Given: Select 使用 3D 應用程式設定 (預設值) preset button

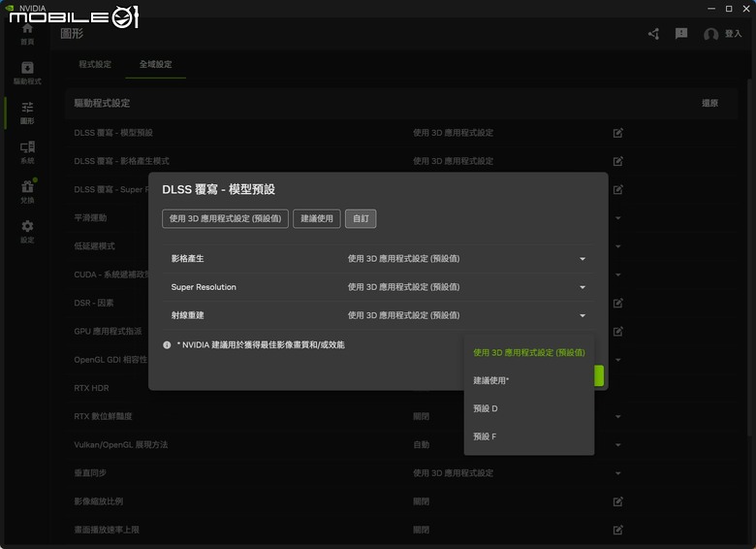Looking at the screenshot, I should tap(225, 218).
